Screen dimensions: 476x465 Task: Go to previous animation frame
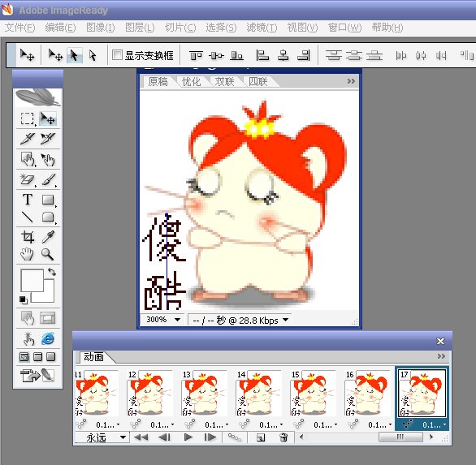pos(165,437)
